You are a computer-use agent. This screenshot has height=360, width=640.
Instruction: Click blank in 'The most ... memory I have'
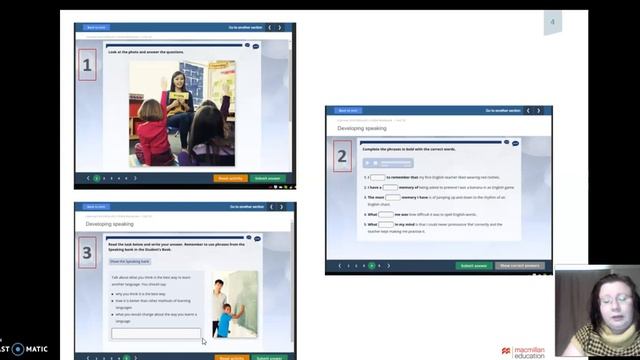[x=393, y=198]
